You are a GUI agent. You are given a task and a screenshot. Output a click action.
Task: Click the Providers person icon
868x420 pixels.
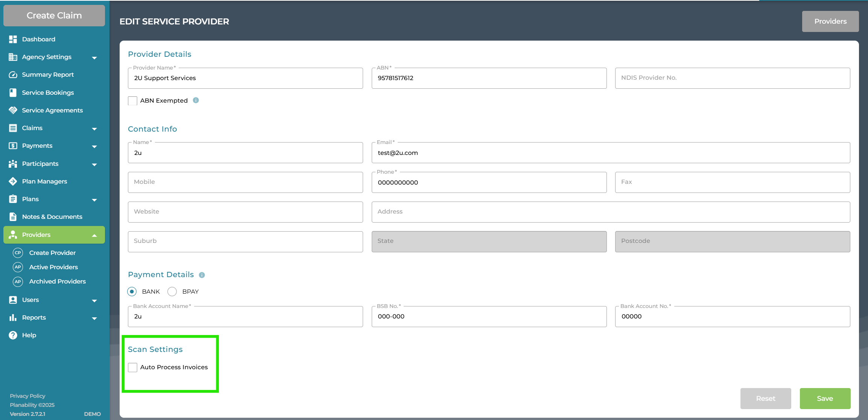tap(13, 235)
